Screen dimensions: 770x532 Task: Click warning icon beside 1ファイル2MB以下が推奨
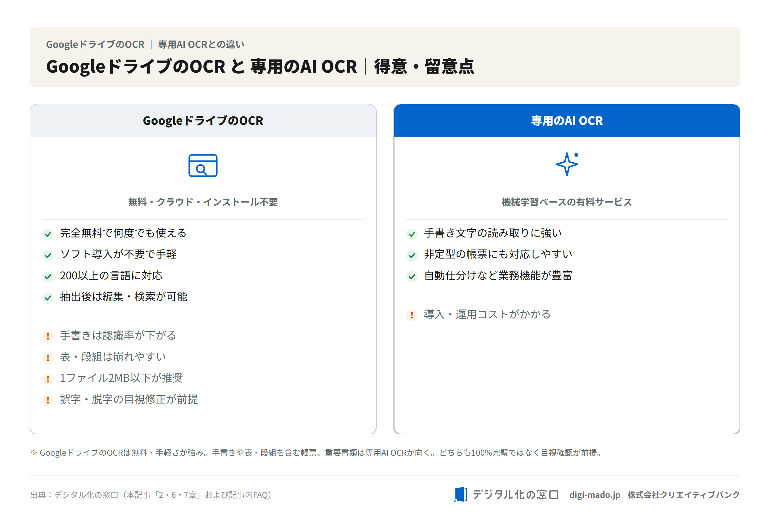(48, 379)
